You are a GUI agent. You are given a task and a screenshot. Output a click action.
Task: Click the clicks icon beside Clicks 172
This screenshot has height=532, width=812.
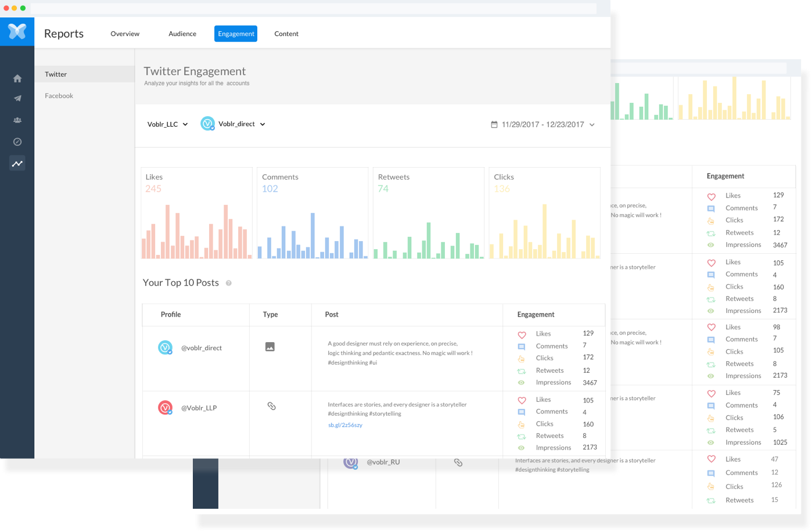(522, 359)
